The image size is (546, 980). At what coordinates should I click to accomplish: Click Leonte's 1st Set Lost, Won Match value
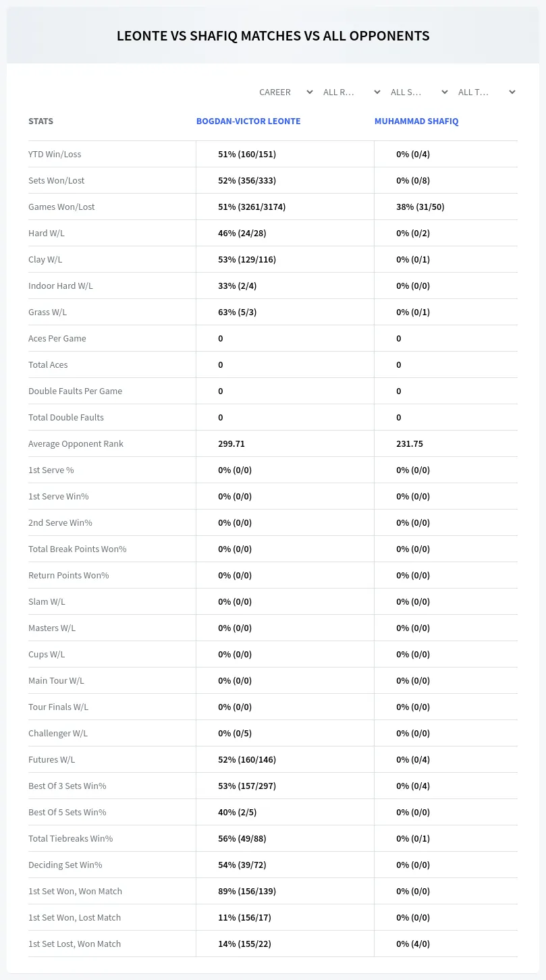(244, 944)
